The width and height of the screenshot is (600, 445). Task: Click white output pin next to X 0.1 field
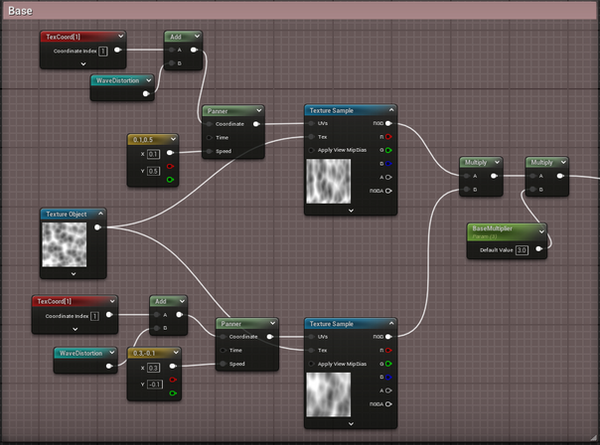pos(170,153)
